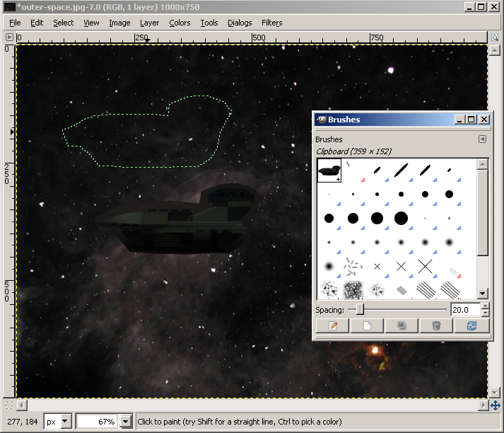Open the image menu triangle button at ruler origin
504x433 pixels.
[9, 37]
